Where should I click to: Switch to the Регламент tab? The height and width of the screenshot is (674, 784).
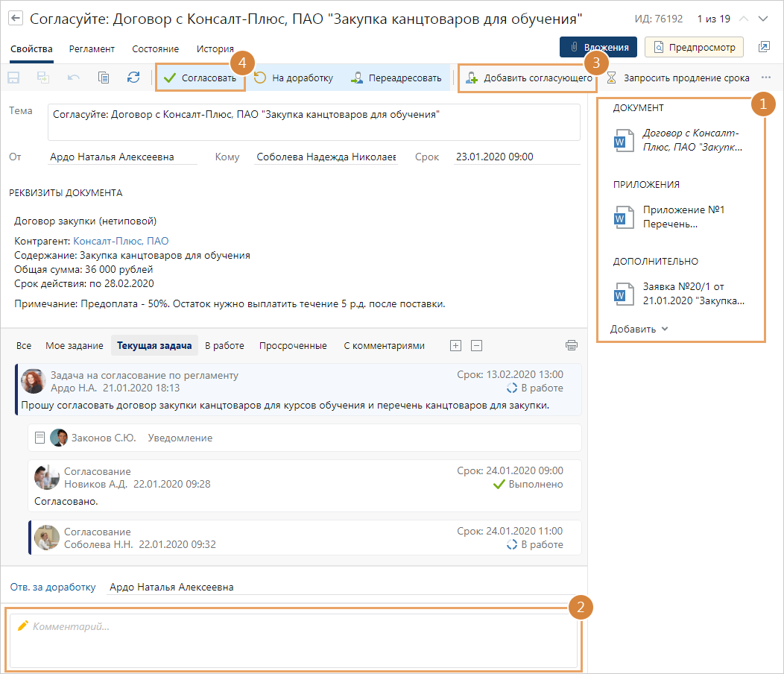pyautogui.click(x=92, y=48)
